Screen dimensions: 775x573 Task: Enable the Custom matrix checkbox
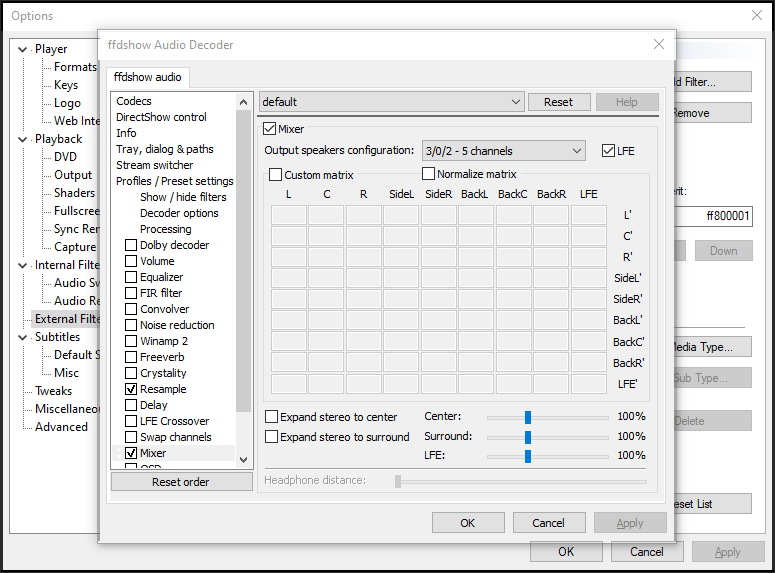point(275,175)
